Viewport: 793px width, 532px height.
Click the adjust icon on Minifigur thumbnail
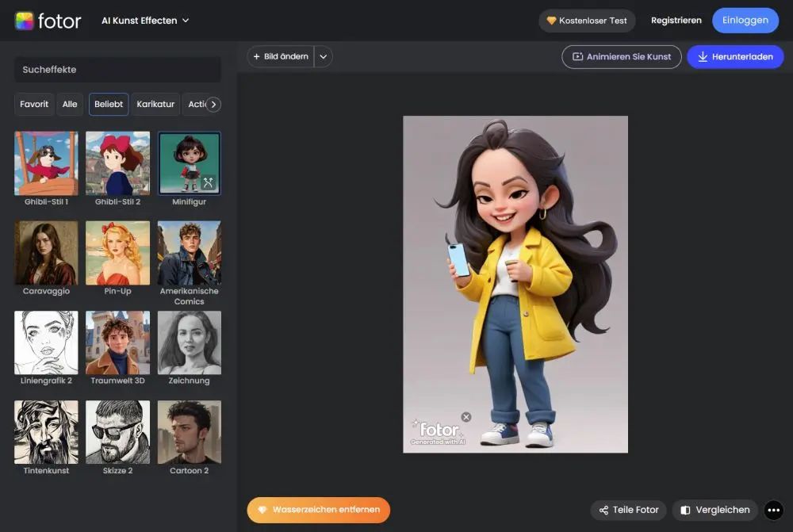pos(209,182)
